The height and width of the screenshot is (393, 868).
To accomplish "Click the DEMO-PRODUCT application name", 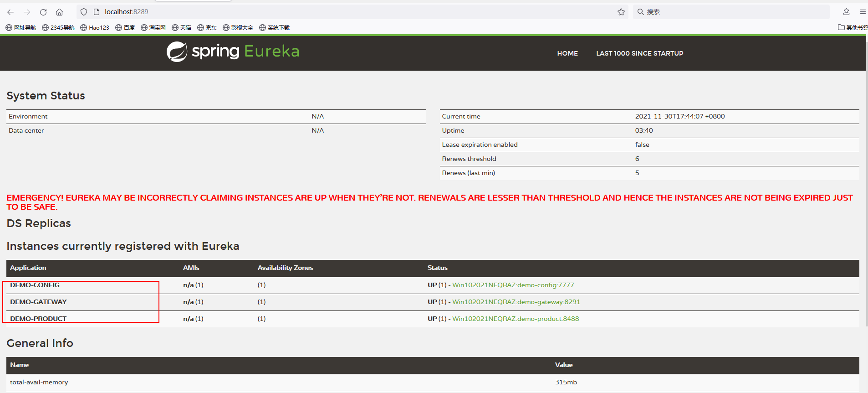I will (38, 319).
